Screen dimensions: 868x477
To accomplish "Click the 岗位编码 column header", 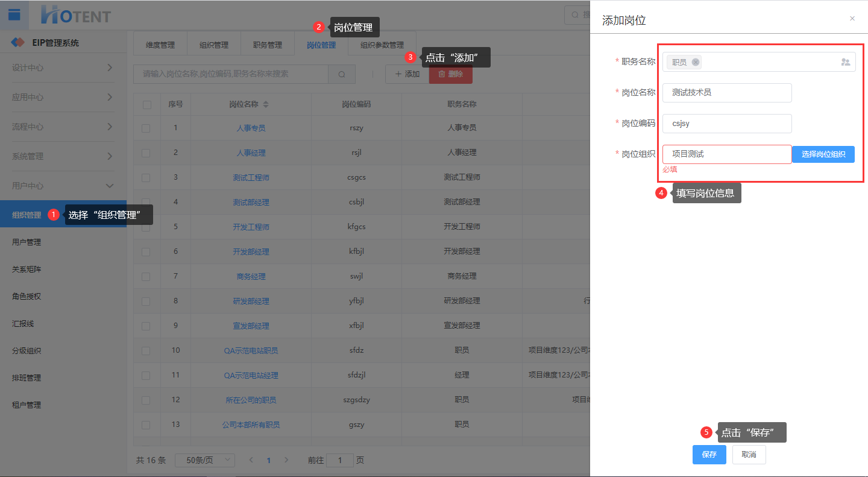I will point(356,104).
